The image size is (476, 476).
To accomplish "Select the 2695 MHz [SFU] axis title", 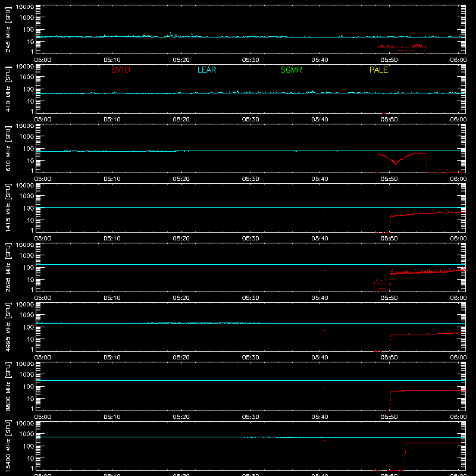I will (x=8, y=267).
